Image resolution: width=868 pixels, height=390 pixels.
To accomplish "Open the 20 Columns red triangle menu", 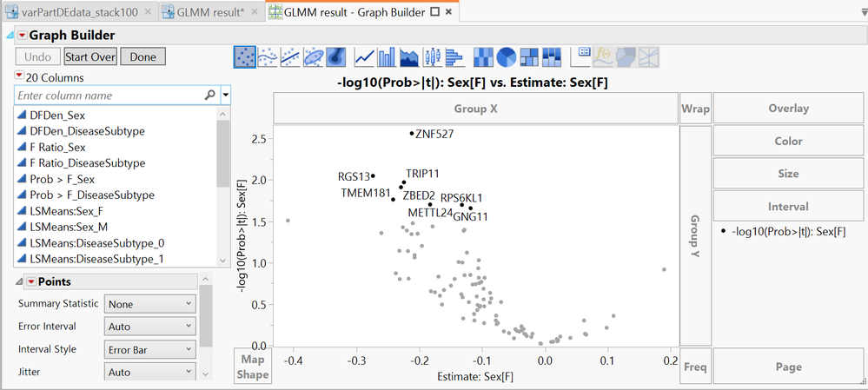I will [x=19, y=76].
